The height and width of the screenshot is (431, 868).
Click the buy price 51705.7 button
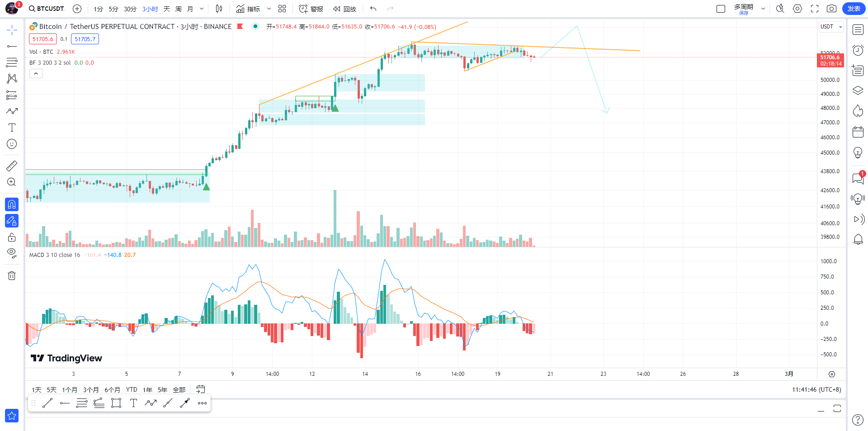click(x=85, y=39)
